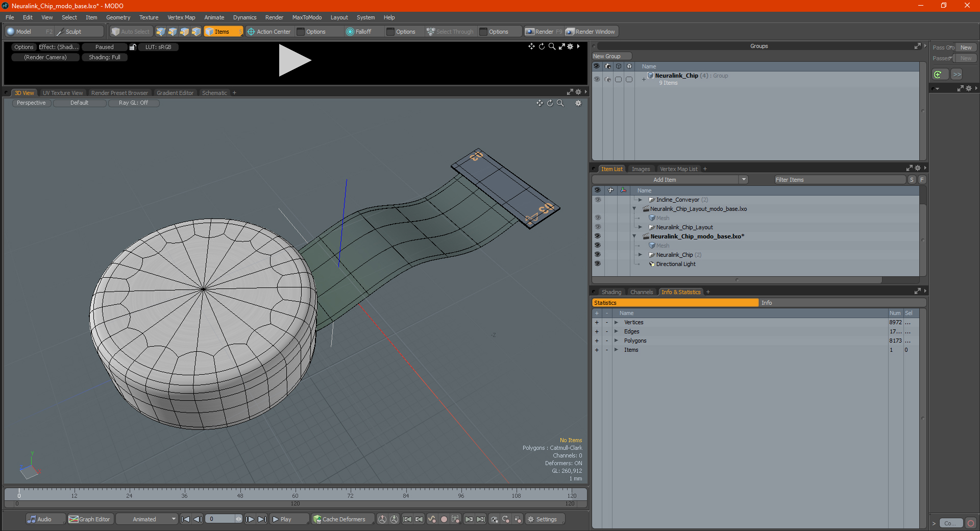Start preview render with large play arrow
This screenshot has height=531, width=980.
(x=294, y=61)
